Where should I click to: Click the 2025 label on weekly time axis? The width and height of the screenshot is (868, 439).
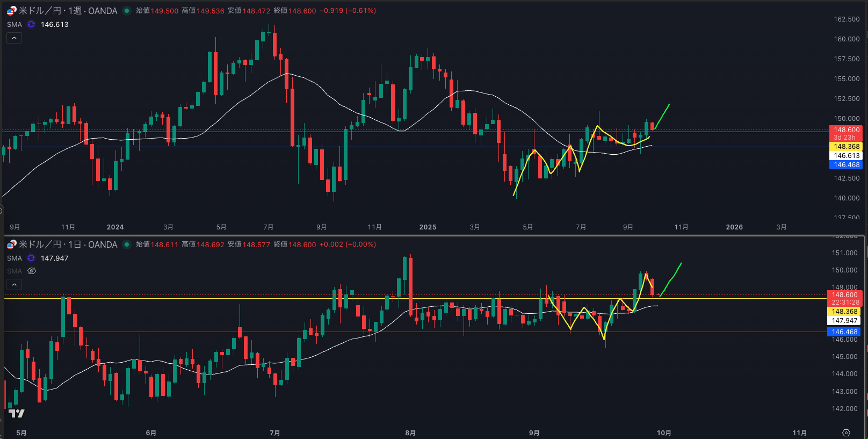(x=428, y=227)
